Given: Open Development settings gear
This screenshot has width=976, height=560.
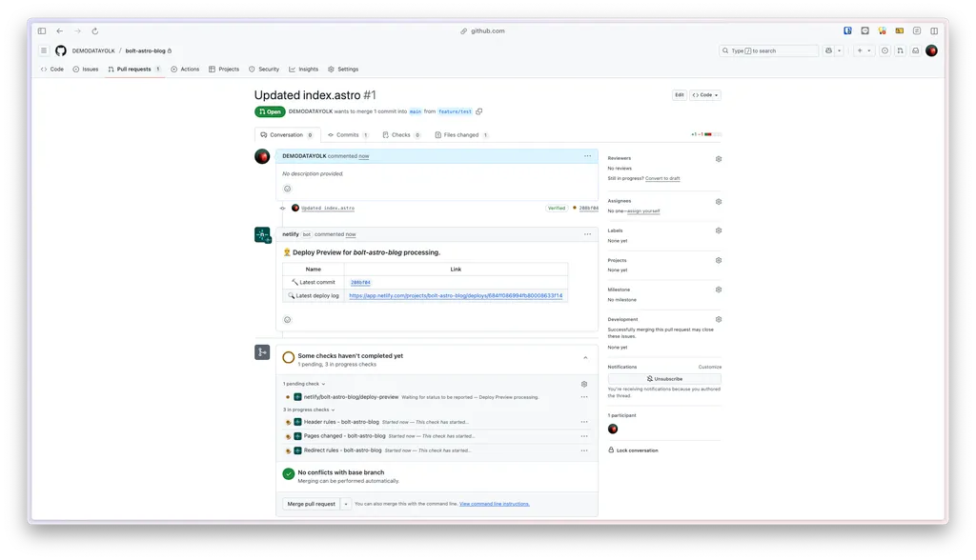Looking at the screenshot, I should point(719,319).
